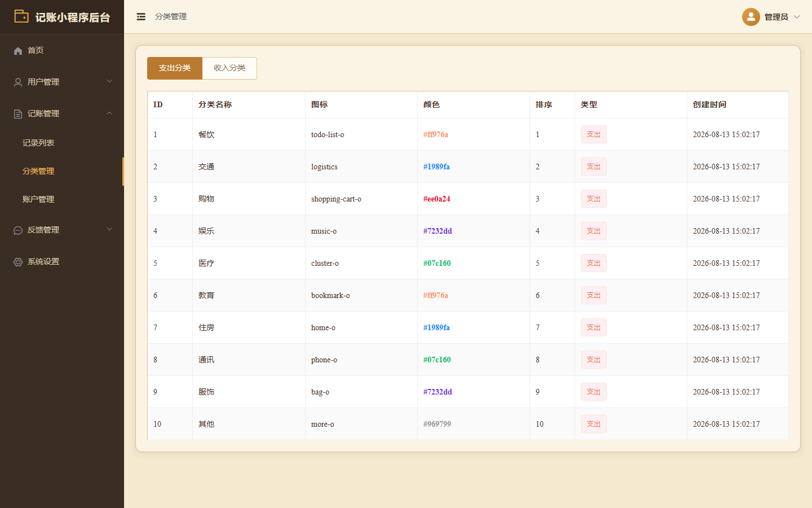812x508 pixels.
Task: Click the phone-o icon name
Action: point(324,360)
